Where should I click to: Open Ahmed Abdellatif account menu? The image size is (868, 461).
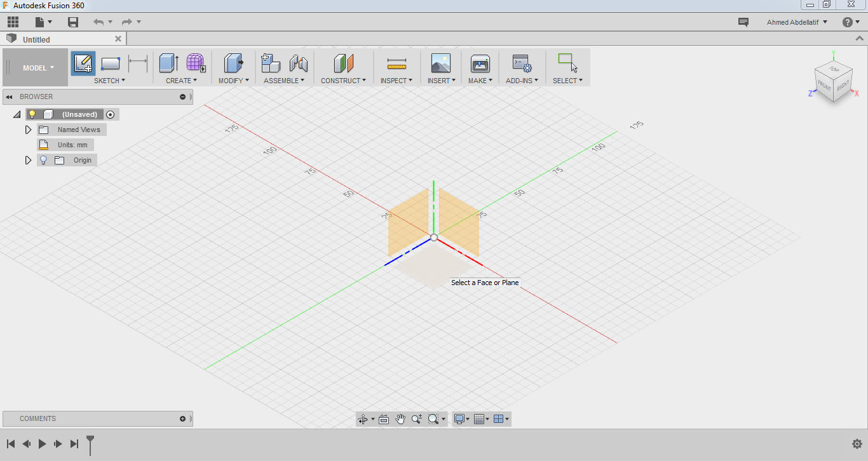click(x=797, y=22)
